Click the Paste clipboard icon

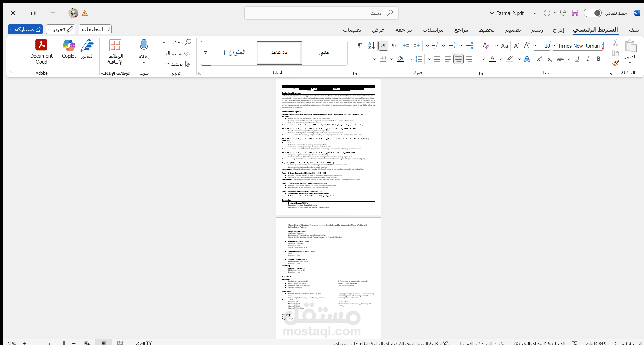tap(630, 46)
